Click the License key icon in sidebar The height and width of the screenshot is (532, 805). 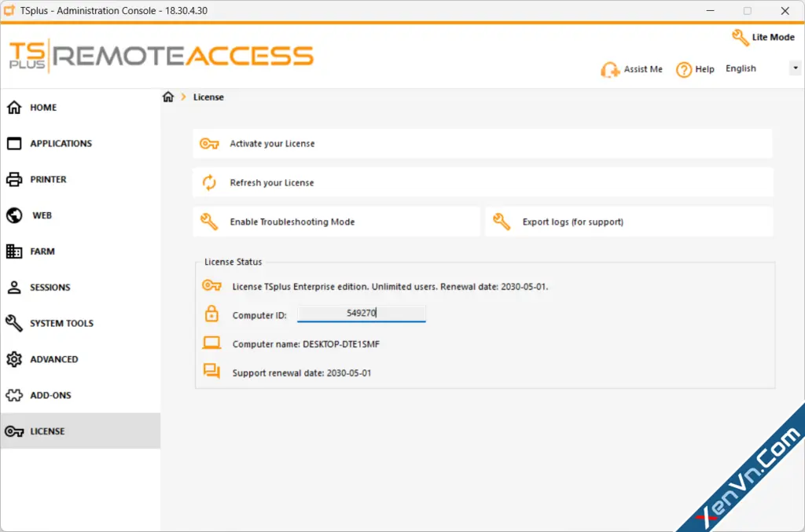click(14, 431)
